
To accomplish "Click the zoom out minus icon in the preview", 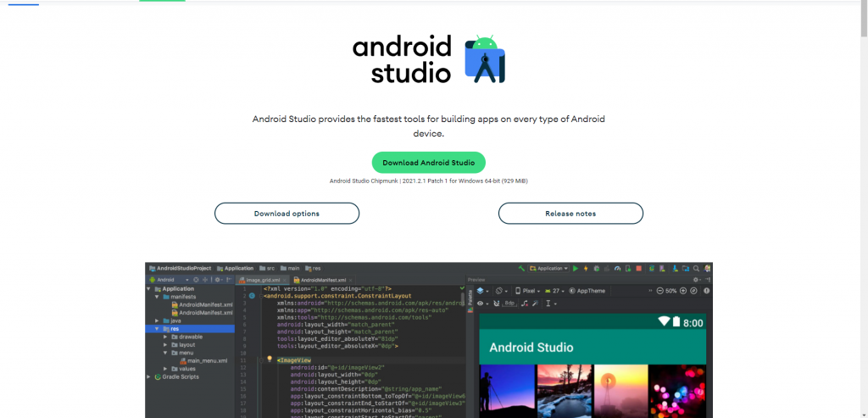I will point(659,291).
